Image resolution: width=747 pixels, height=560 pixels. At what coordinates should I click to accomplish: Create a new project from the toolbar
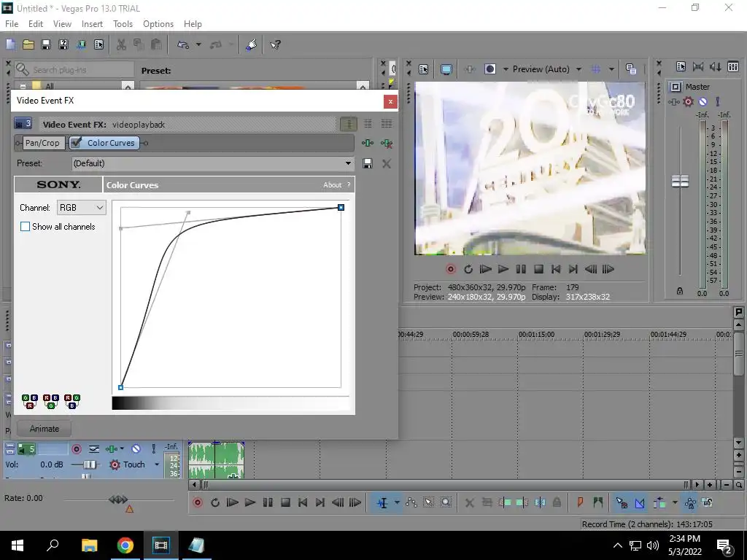pyautogui.click(x=10, y=44)
